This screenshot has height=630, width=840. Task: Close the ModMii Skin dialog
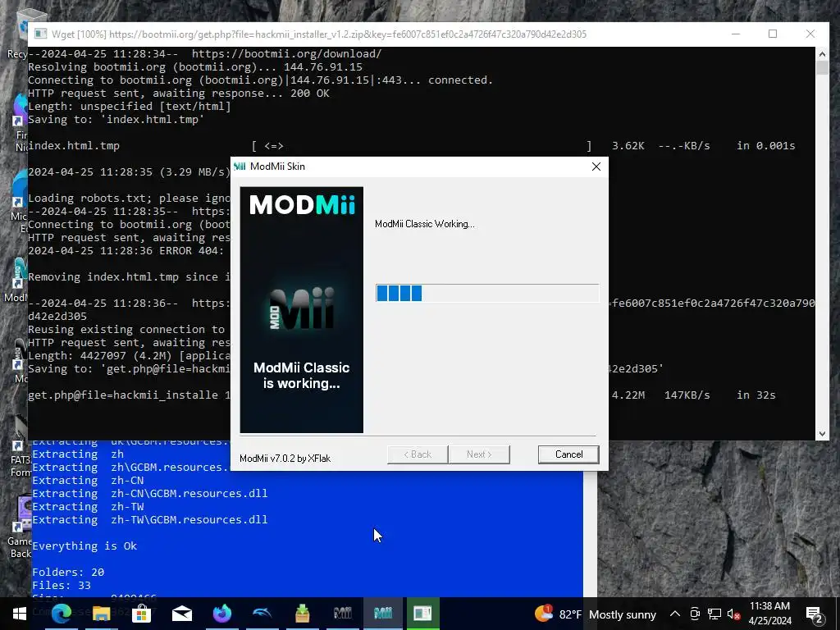596,167
